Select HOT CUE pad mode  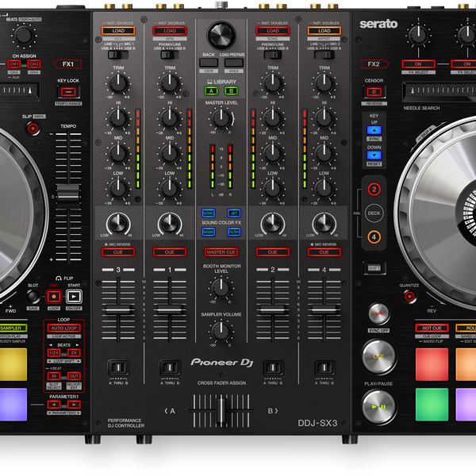click(432, 328)
